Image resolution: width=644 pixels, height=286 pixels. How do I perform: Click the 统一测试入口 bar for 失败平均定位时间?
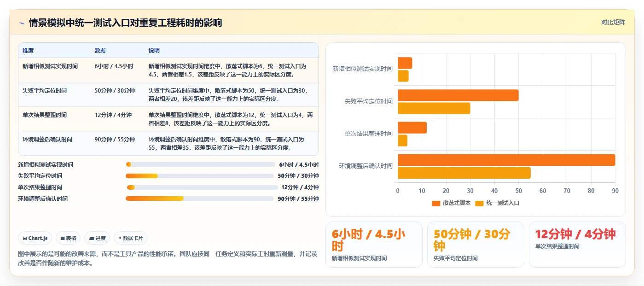(x=434, y=108)
